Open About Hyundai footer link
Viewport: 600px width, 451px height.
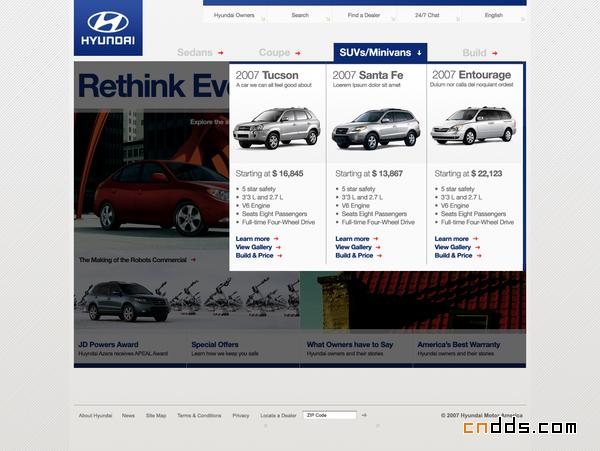(95, 415)
